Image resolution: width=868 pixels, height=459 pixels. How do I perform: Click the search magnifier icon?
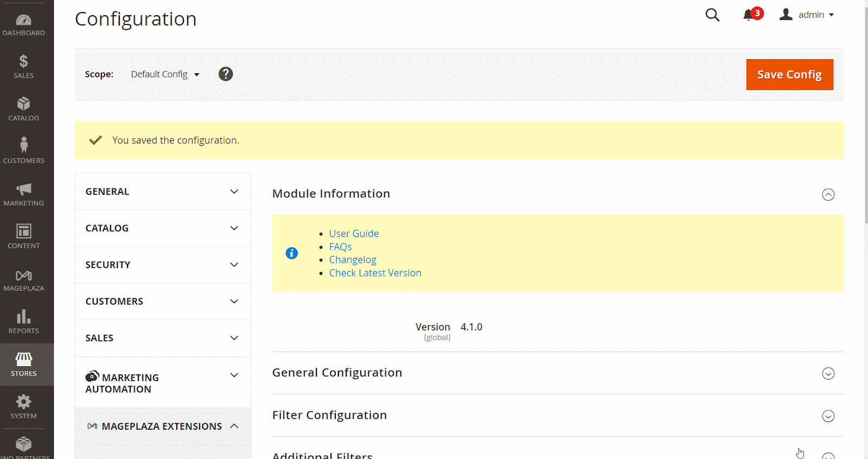click(x=712, y=15)
